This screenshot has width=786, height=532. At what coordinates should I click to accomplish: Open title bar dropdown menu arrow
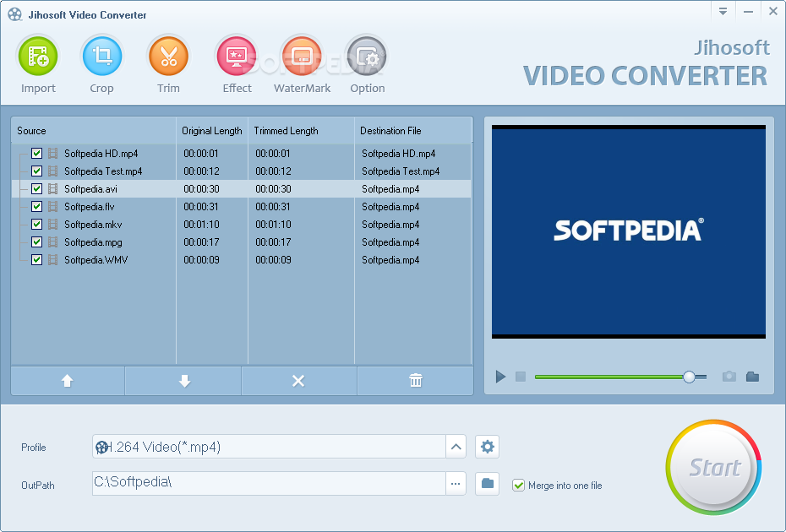coord(723,12)
